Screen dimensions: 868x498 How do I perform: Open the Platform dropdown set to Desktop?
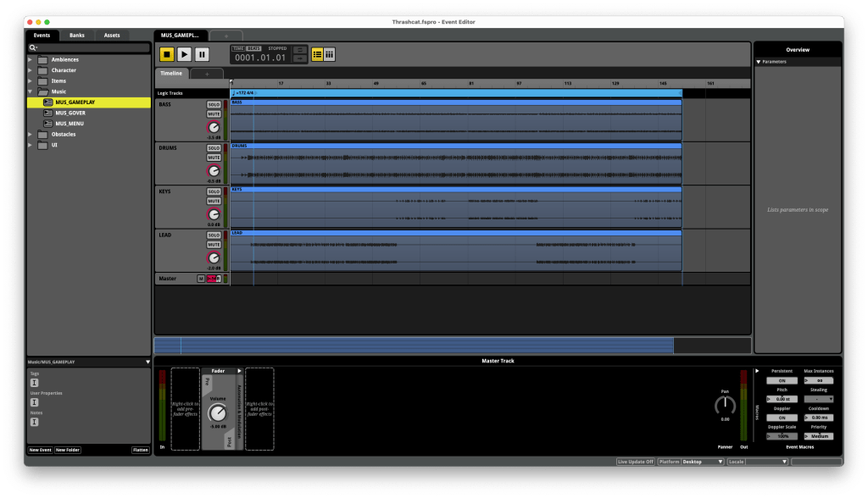pos(703,462)
